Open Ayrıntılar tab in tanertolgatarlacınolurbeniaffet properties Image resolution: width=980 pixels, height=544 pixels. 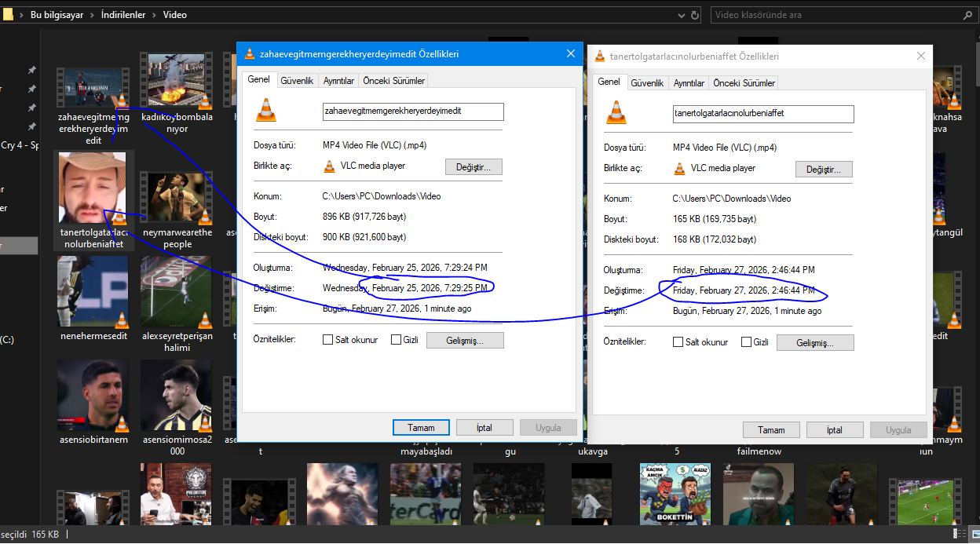(689, 82)
